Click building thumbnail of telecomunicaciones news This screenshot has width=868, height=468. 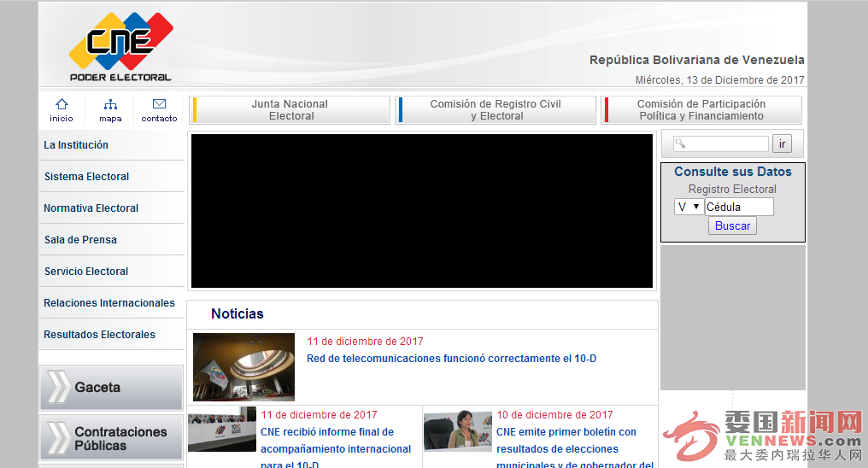coord(243,366)
